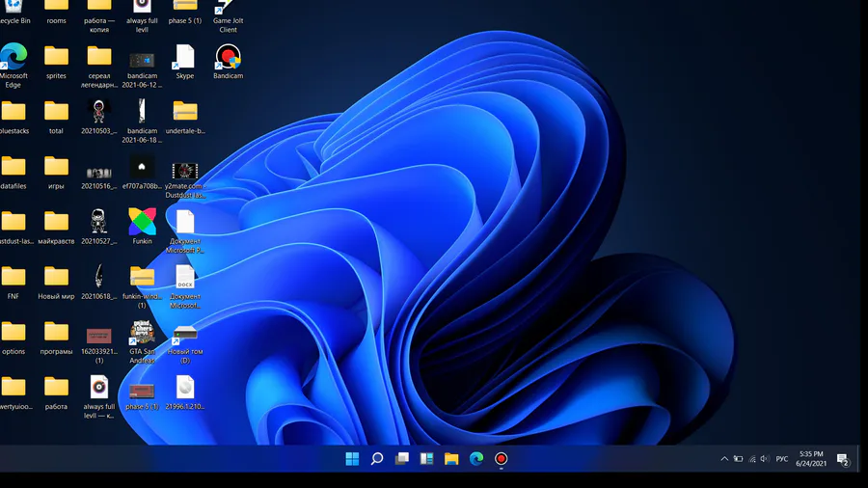Open the battery status tray icon
Viewport: 868px width, 488px height.
point(738,459)
